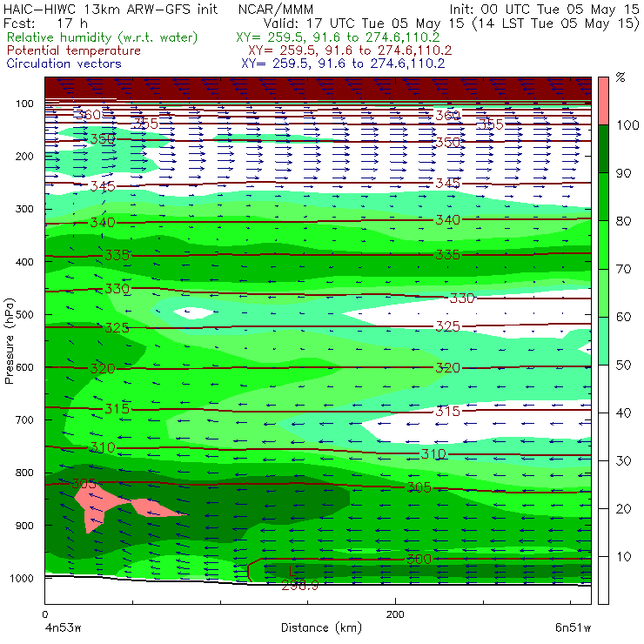Screen dimensions: 644x644
Task: Click the '50' colorbar scale label
Action: [x=623, y=365]
